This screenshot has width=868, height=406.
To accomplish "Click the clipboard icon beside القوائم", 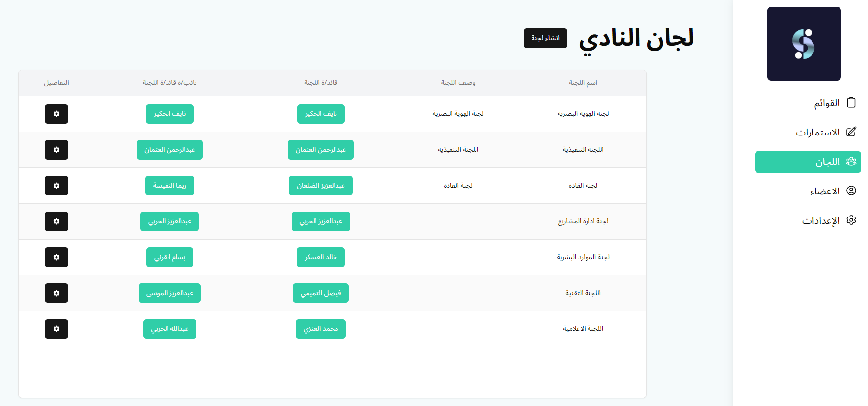I will 851,103.
